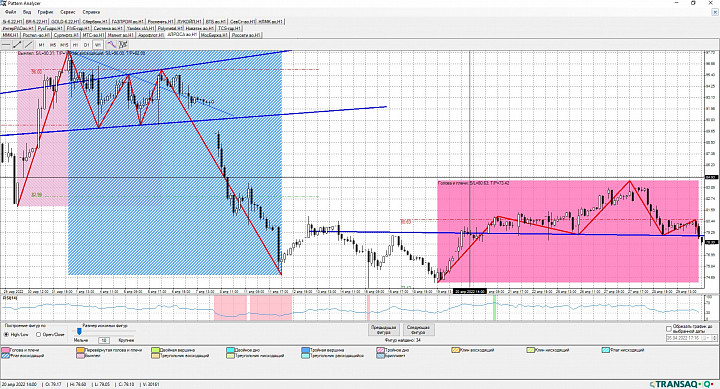720x389 pixels.
Task: Open the TCS-гдр.H1 chart tab
Action: (229, 28)
